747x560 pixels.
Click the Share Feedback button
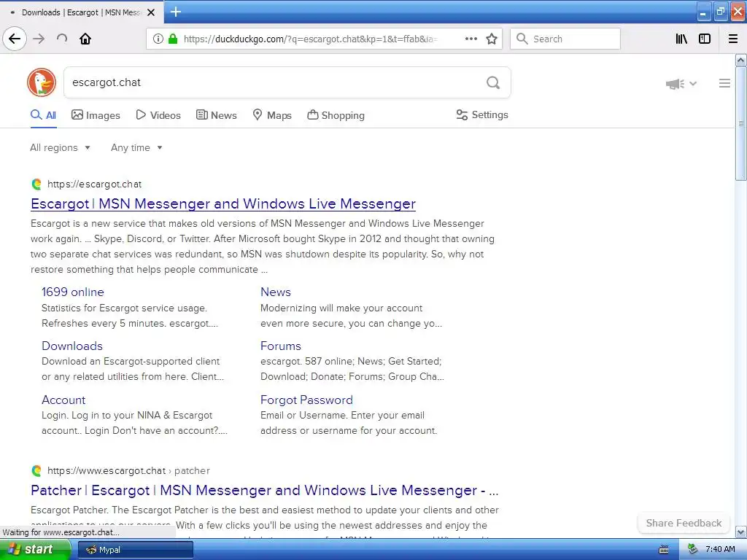tap(684, 523)
